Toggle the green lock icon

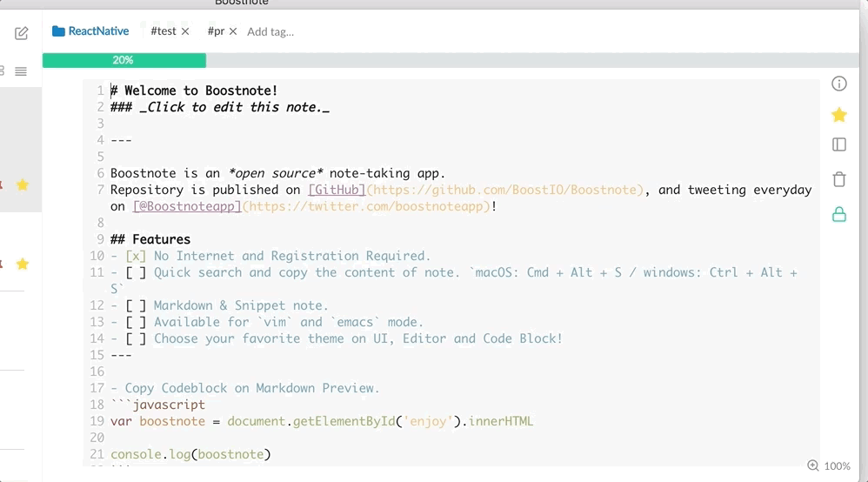(x=839, y=214)
